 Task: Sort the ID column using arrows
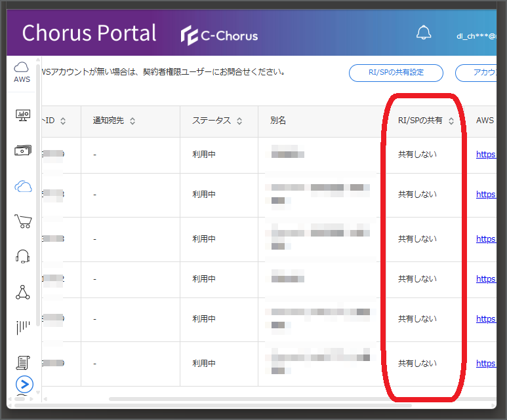tap(63, 121)
